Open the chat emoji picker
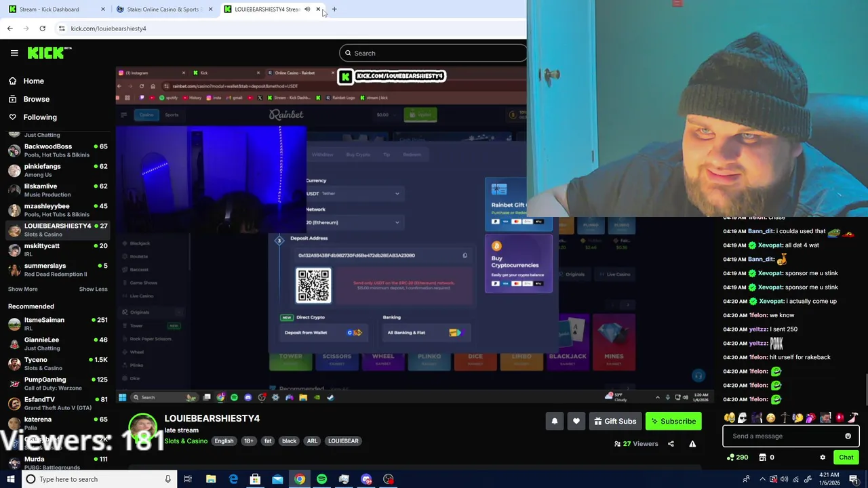868x488 pixels. [x=848, y=436]
